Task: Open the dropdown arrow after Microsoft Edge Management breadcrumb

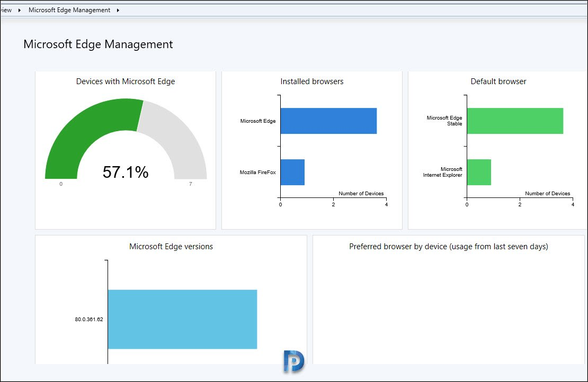Action: (118, 10)
